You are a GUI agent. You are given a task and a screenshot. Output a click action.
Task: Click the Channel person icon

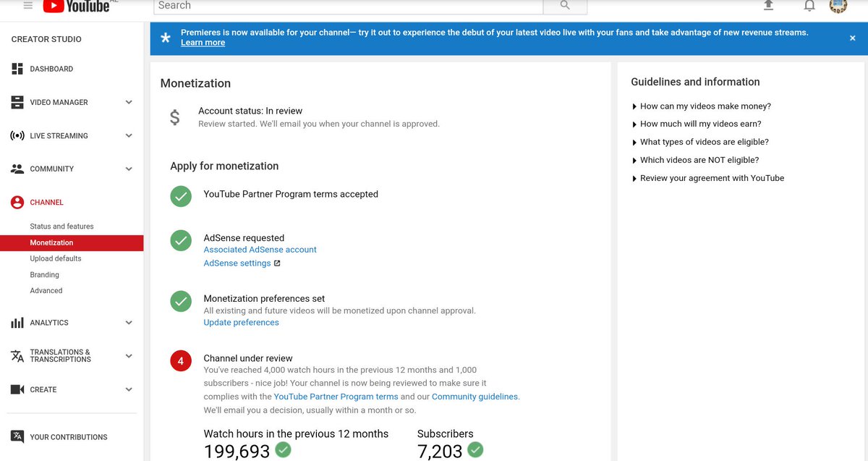(x=17, y=202)
